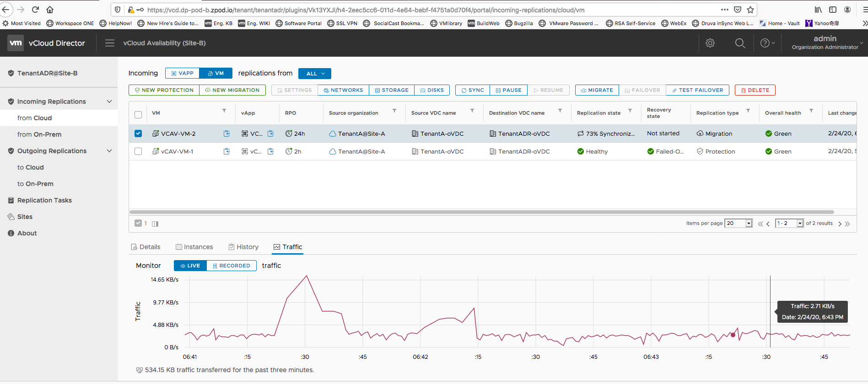
Task: Open the hamburger navigation menu
Action: click(110, 43)
